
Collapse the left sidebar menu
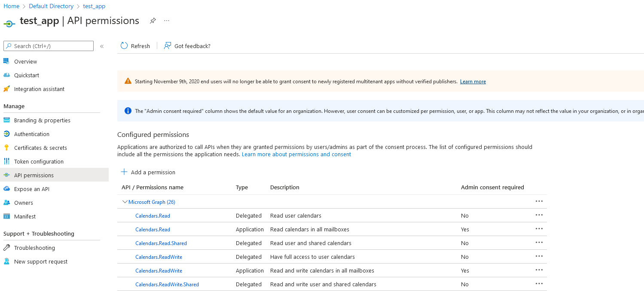click(x=102, y=46)
